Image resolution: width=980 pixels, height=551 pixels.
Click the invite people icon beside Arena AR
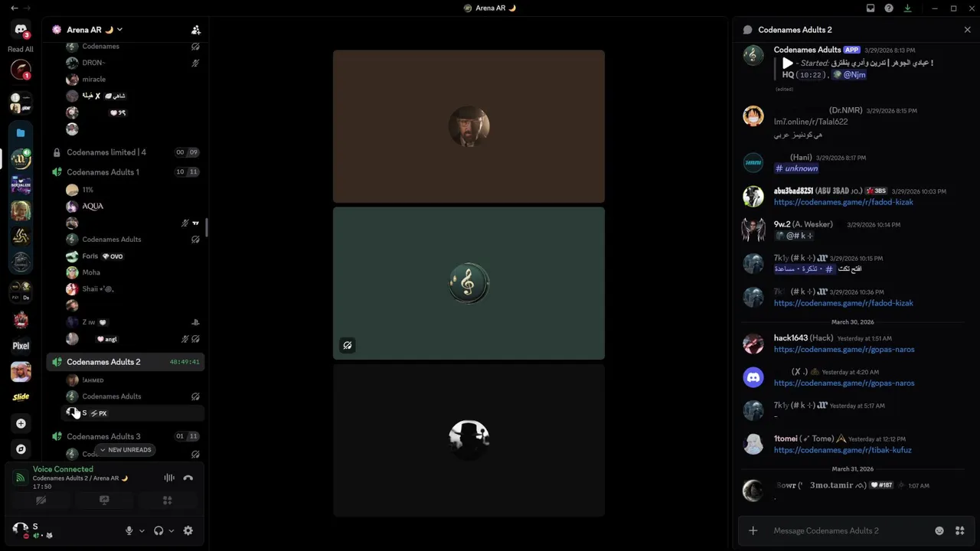click(x=196, y=30)
